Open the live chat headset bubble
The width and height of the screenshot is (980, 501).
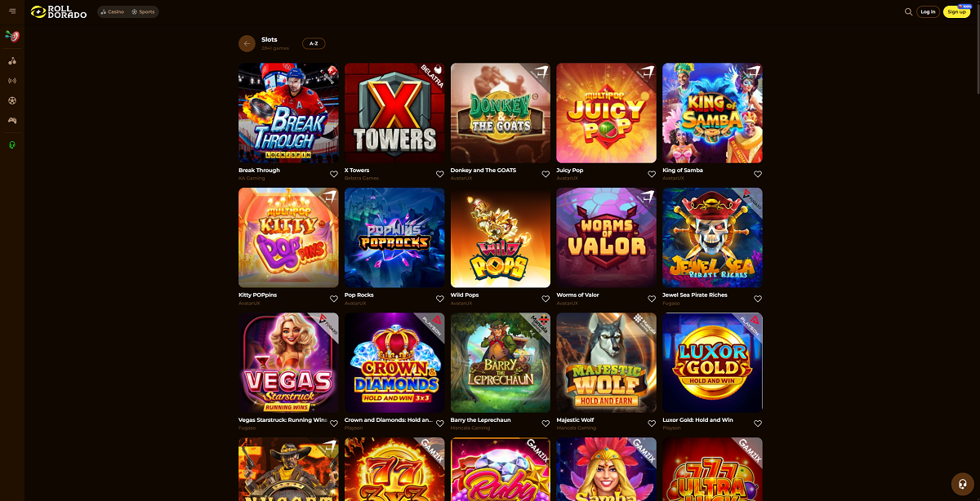[x=964, y=484]
